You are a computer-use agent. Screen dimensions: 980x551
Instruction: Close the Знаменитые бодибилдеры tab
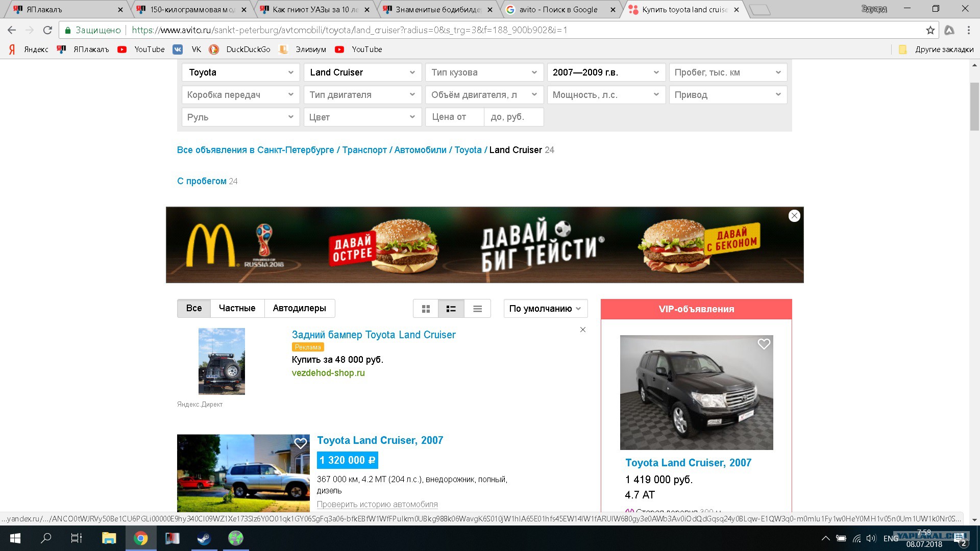[490, 10]
